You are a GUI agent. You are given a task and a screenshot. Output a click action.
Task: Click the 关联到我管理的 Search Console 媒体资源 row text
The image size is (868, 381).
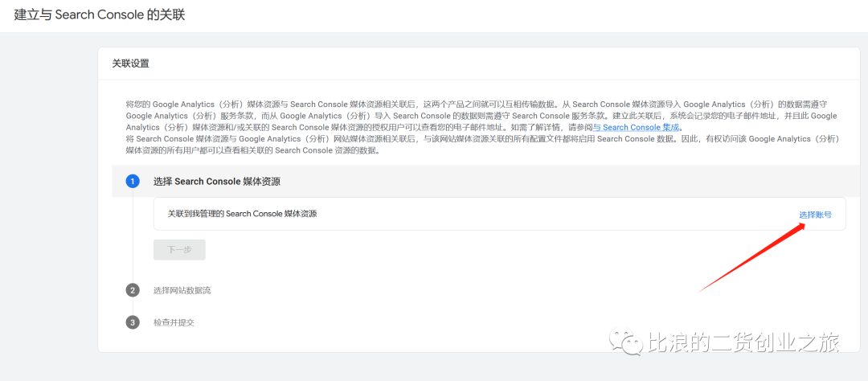[243, 213]
